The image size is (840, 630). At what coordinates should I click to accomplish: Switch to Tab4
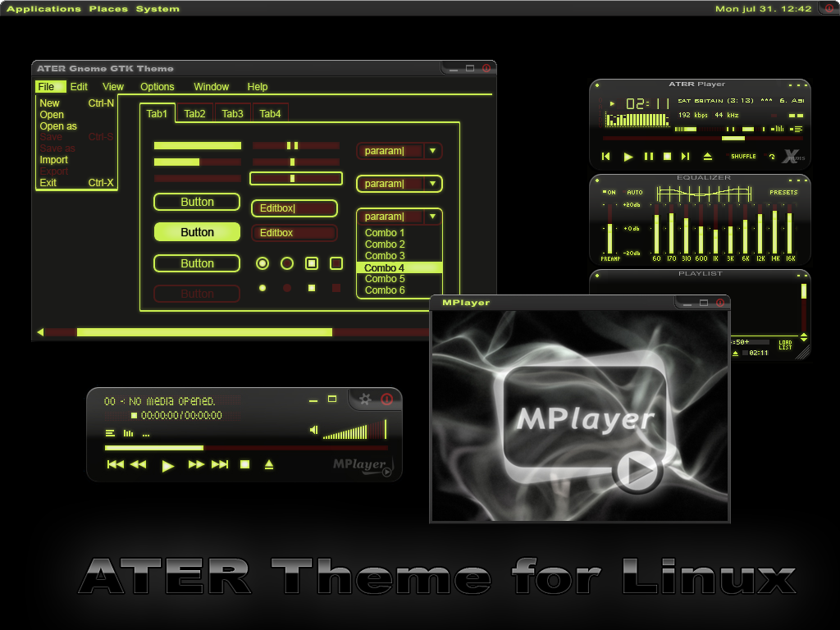(270, 113)
